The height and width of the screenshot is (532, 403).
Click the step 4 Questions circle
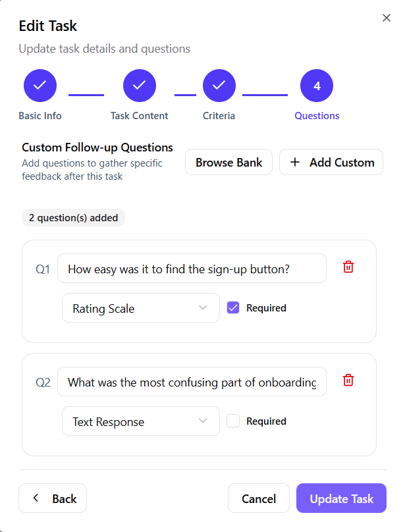pos(317,86)
